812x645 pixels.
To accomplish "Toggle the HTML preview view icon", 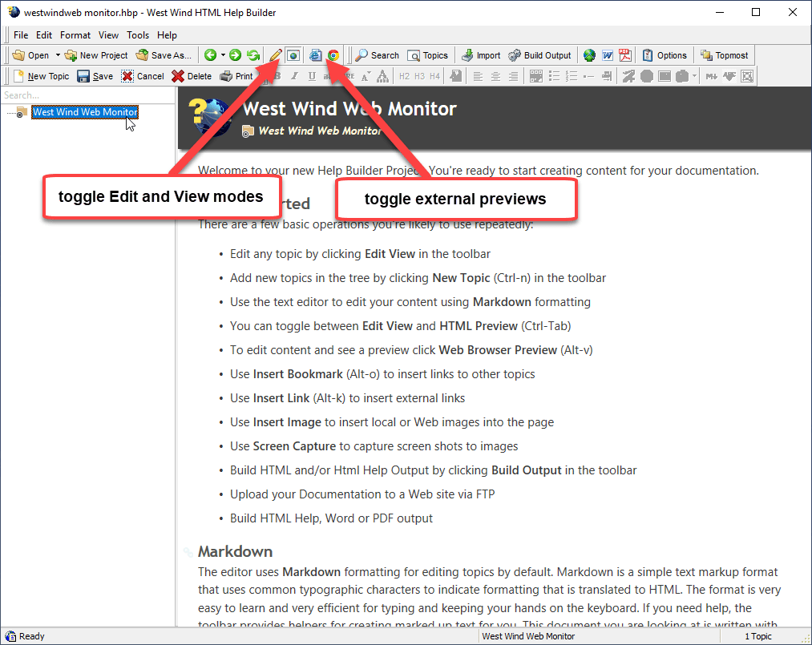I will coord(293,55).
